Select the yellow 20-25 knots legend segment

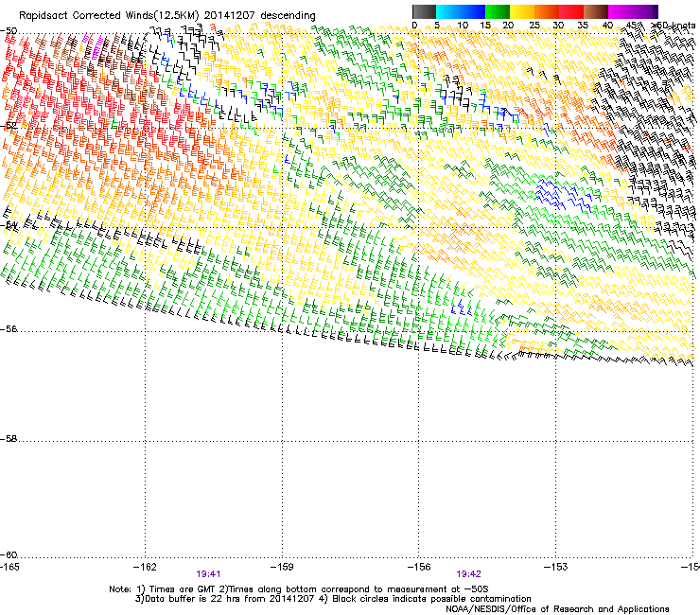(x=522, y=11)
